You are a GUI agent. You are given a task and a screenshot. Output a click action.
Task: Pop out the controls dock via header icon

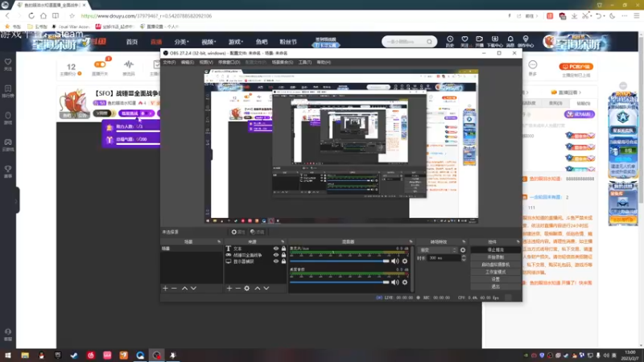click(x=518, y=242)
